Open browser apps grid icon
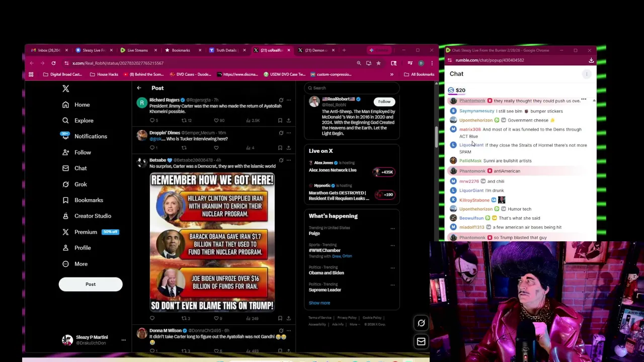Screen dimensions: 644x362 [31, 74]
